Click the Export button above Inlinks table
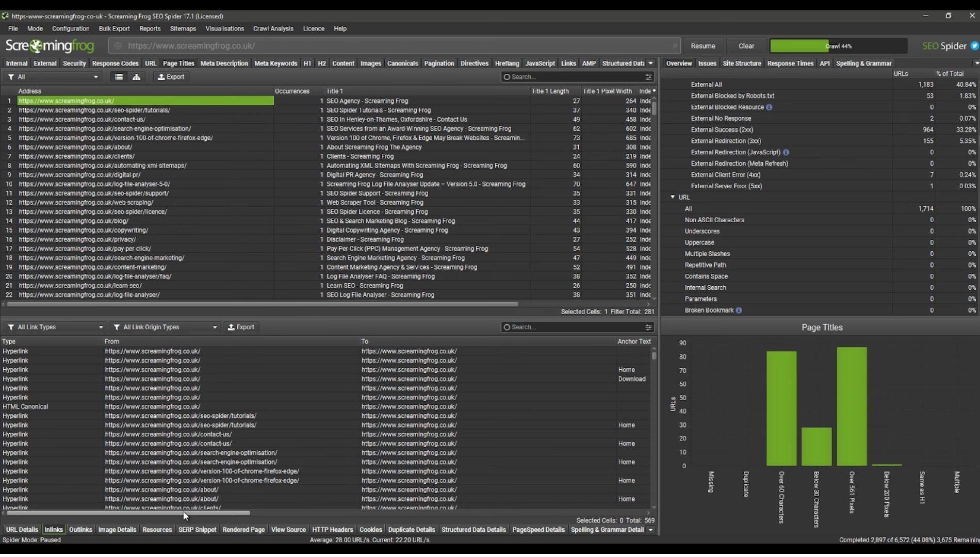Image resolution: width=980 pixels, height=557 pixels. pos(241,327)
